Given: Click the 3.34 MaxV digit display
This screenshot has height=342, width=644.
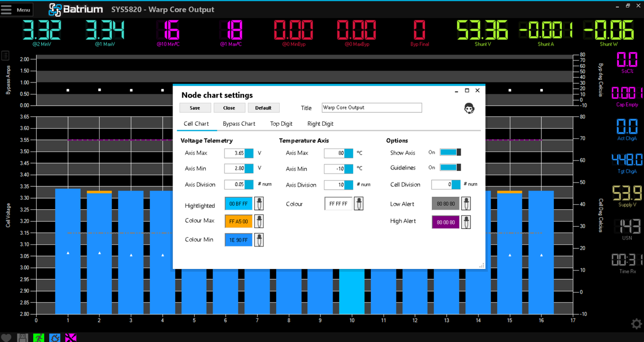Looking at the screenshot, I should [105, 30].
